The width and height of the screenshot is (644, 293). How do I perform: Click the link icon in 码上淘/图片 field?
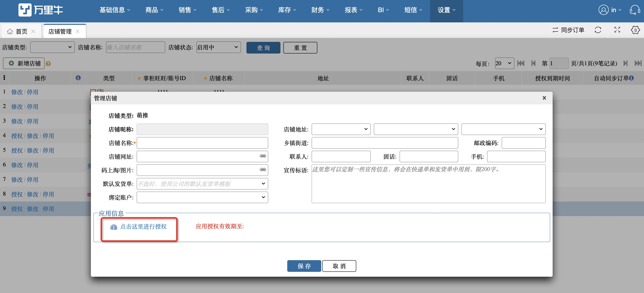[263, 170]
